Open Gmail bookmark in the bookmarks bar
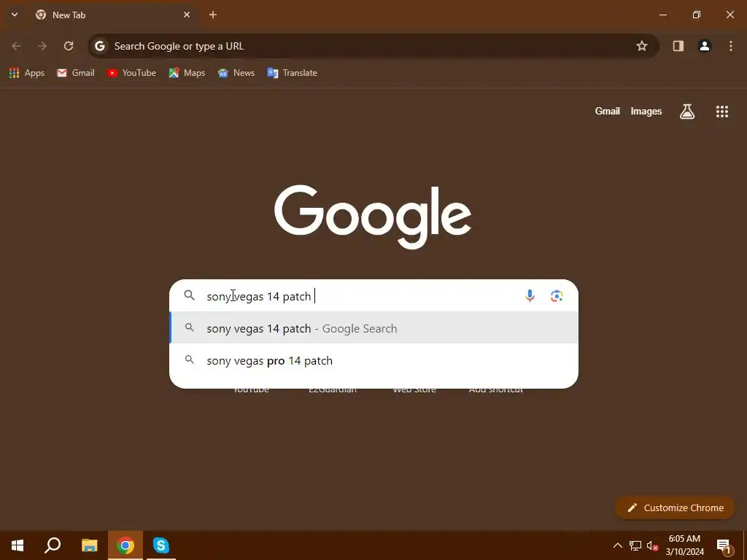 click(76, 73)
